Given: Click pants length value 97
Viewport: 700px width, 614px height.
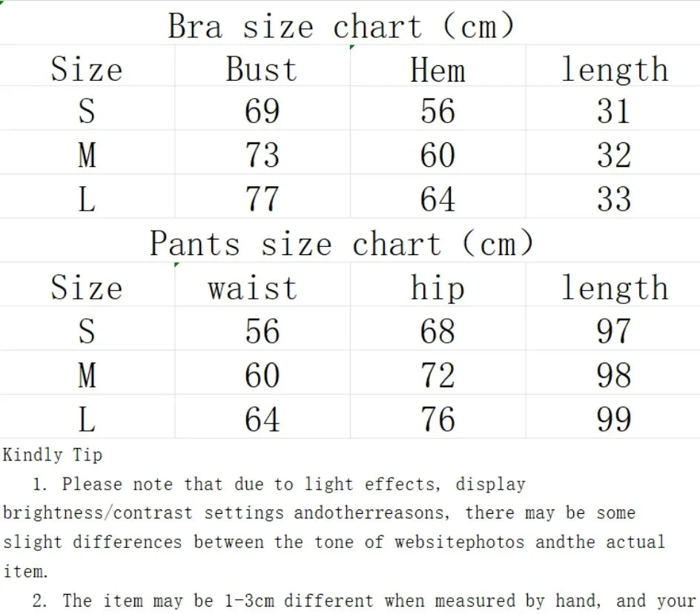Looking at the screenshot, I should [613, 331].
